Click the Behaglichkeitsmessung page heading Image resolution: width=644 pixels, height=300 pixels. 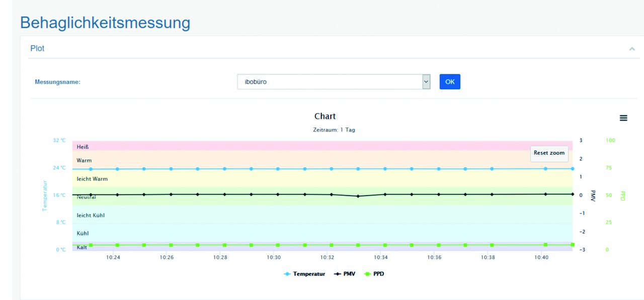pyautogui.click(x=105, y=23)
